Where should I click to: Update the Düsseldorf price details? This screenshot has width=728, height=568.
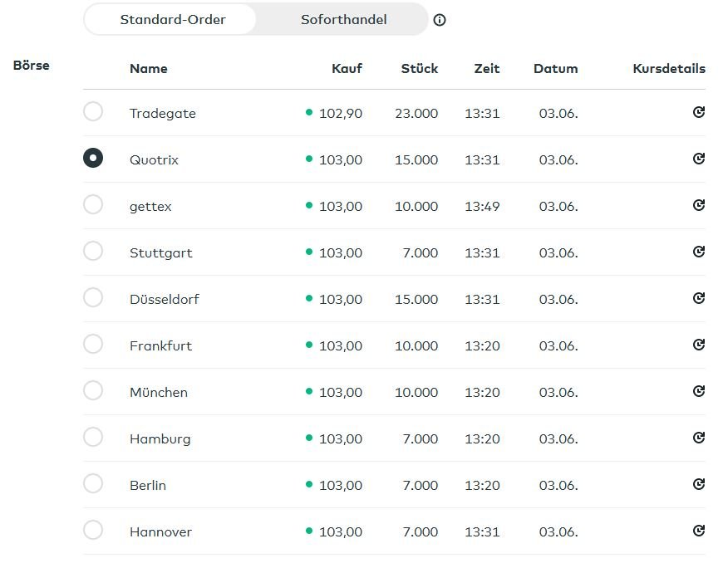coord(698,298)
